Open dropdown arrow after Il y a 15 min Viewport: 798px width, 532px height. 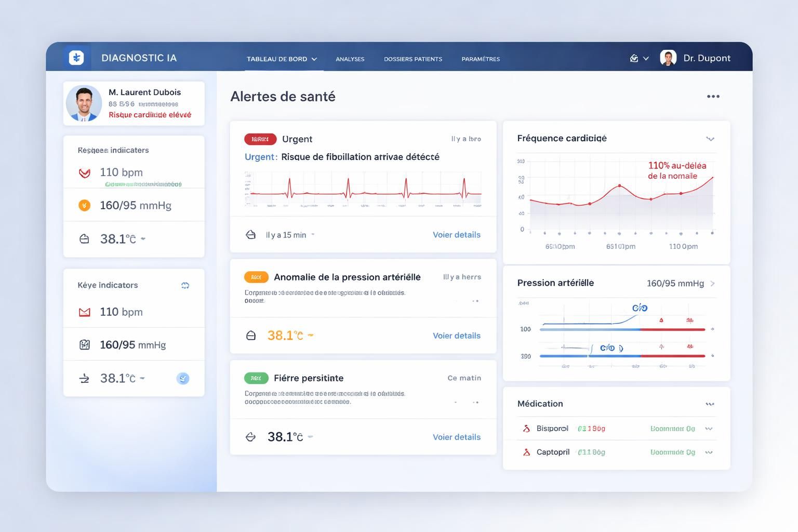click(313, 235)
